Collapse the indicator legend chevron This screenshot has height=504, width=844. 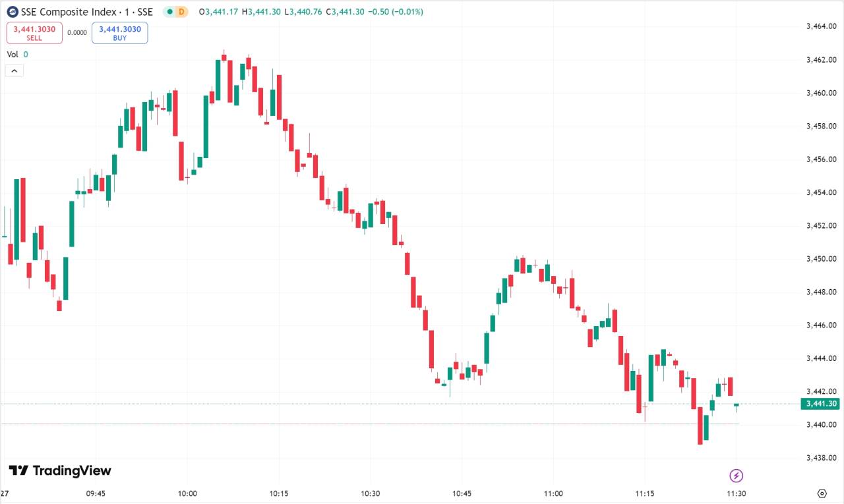(x=15, y=70)
